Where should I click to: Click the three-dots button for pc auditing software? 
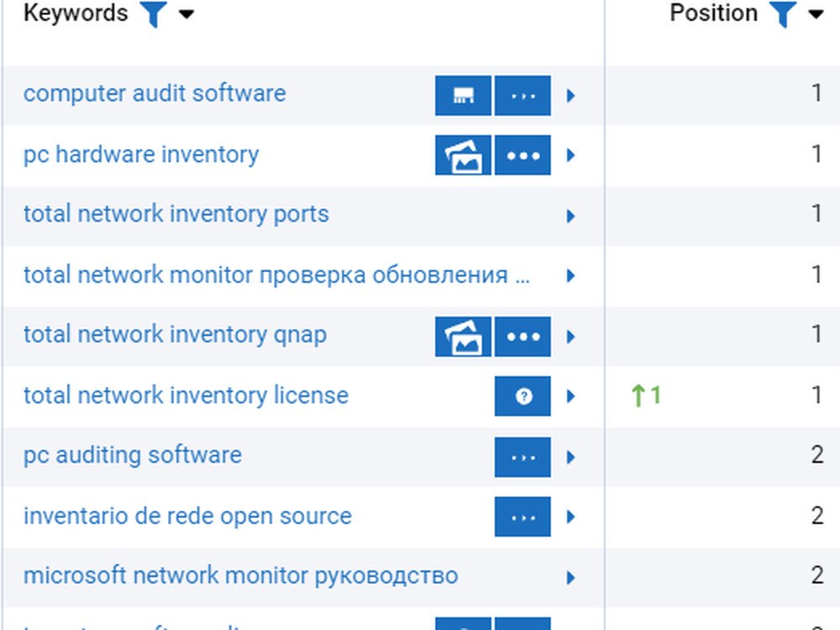tap(522, 458)
